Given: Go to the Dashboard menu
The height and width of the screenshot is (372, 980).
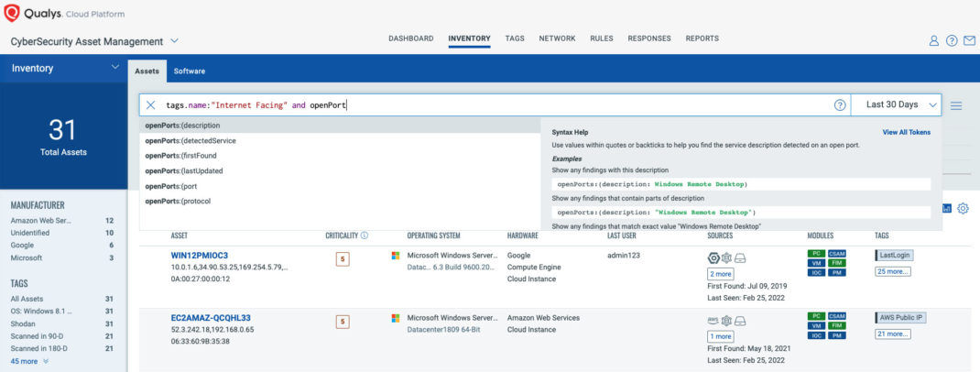Looking at the screenshot, I should [410, 38].
